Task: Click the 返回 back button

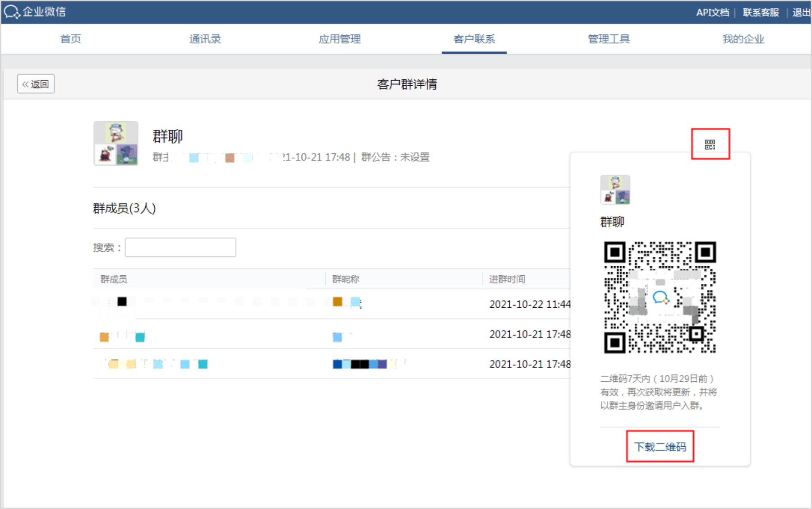Action: [x=36, y=84]
